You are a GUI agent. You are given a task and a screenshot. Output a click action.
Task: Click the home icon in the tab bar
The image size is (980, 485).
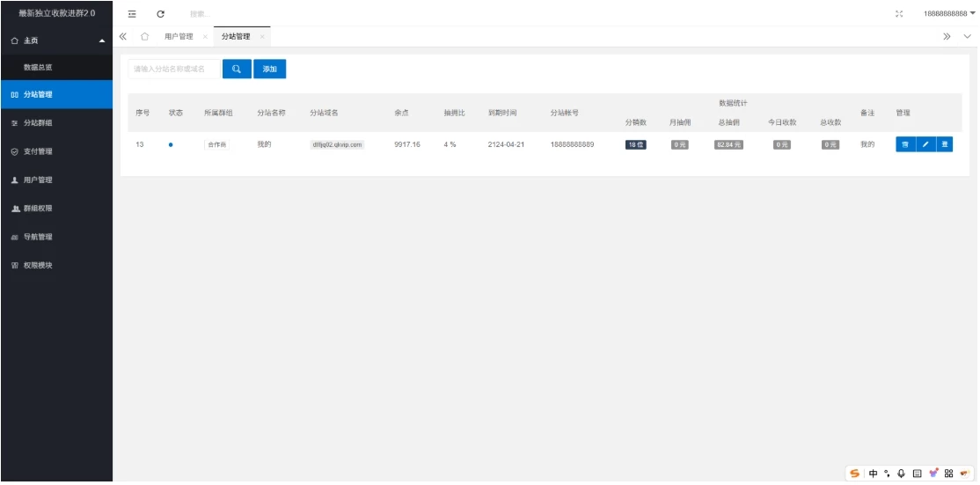144,37
